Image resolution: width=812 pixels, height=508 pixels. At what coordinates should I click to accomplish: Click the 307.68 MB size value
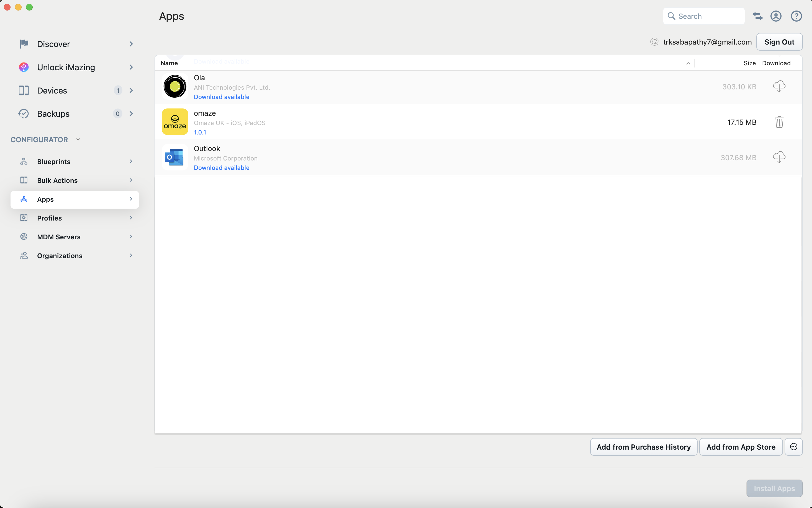click(x=738, y=158)
